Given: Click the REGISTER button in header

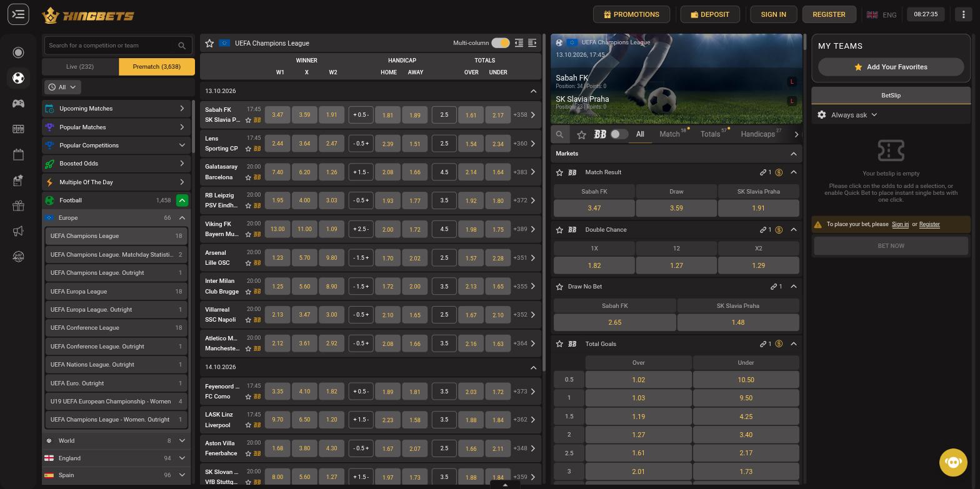Looking at the screenshot, I should tap(829, 14).
